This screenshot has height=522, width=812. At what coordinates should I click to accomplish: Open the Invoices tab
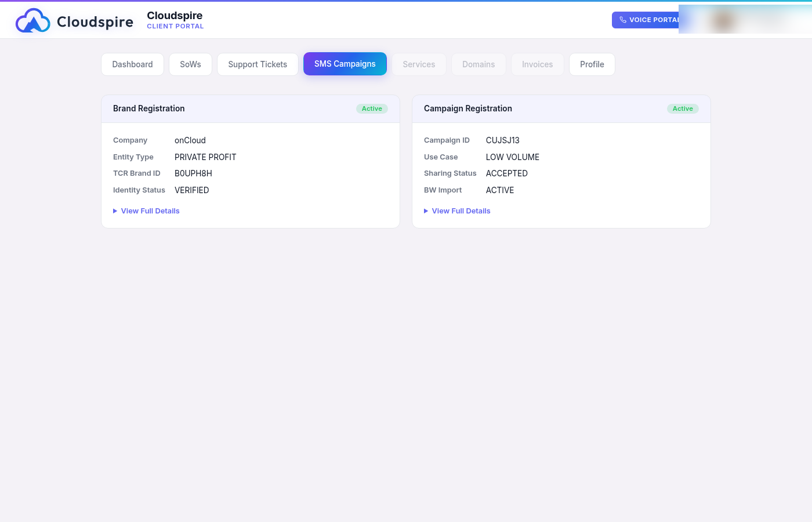(537, 64)
